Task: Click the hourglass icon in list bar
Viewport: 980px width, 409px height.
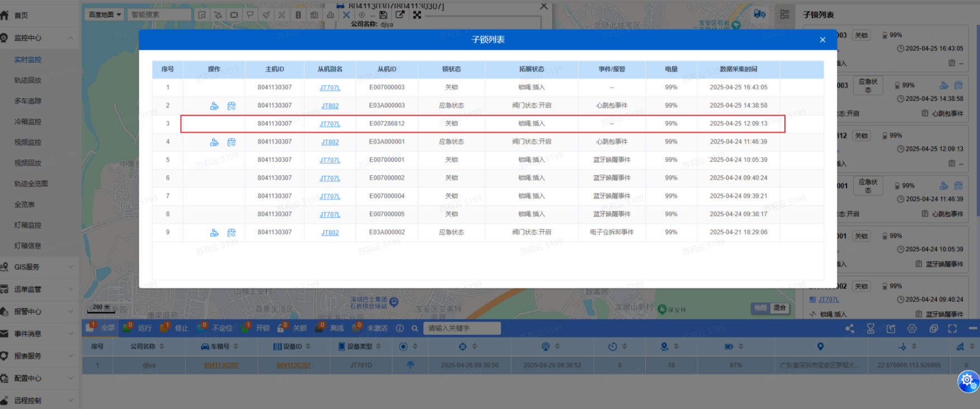Action: (x=870, y=329)
